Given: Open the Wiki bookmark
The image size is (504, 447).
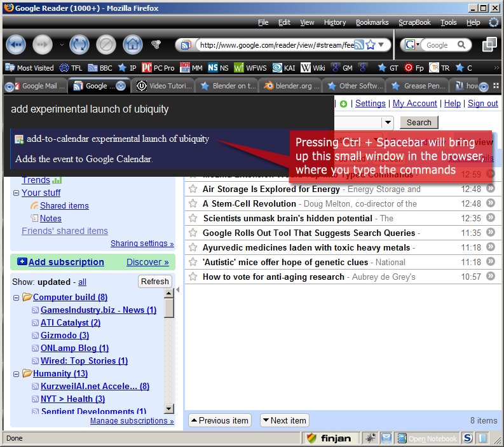Looking at the screenshot, I should pyautogui.click(x=313, y=68).
